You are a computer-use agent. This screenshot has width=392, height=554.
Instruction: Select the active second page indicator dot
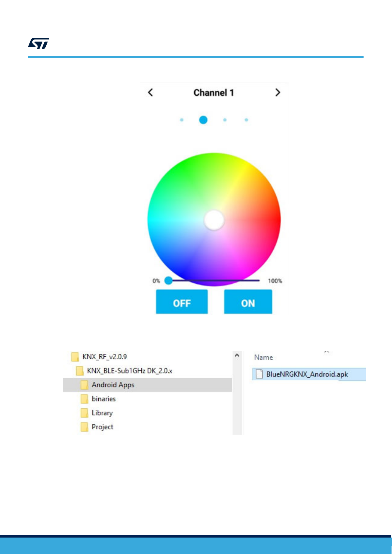[203, 120]
